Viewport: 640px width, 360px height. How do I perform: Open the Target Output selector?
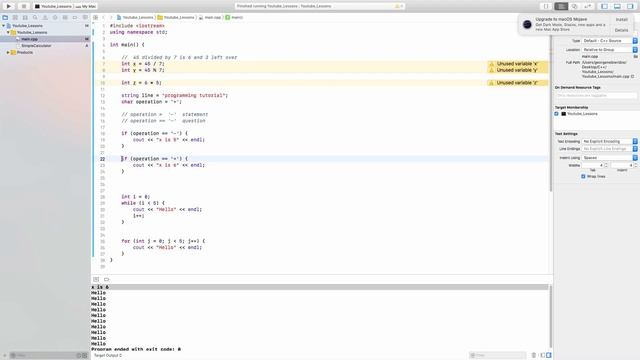coord(108,356)
